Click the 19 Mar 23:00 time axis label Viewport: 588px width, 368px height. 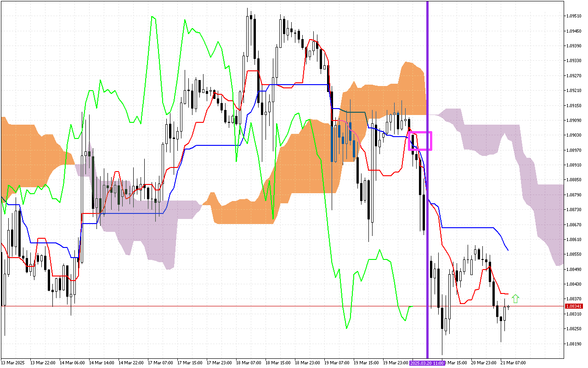[395, 363]
